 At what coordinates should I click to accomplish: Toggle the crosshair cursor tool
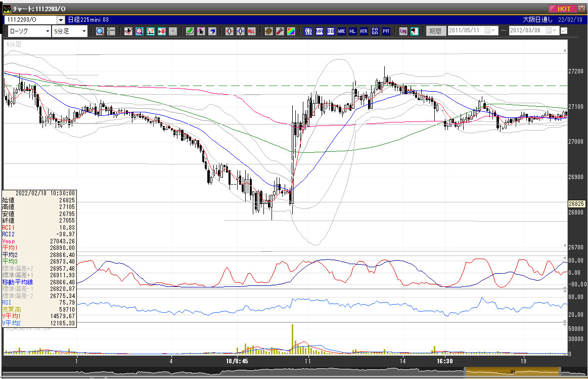tap(111, 31)
